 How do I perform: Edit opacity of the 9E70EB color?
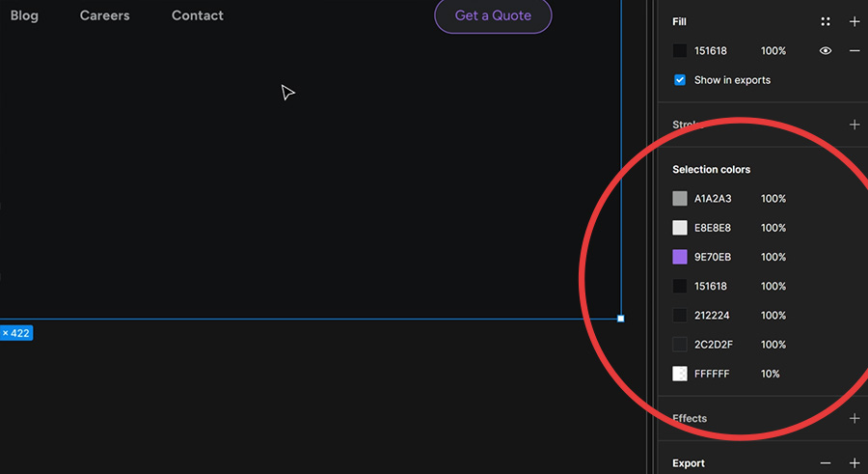tap(773, 257)
